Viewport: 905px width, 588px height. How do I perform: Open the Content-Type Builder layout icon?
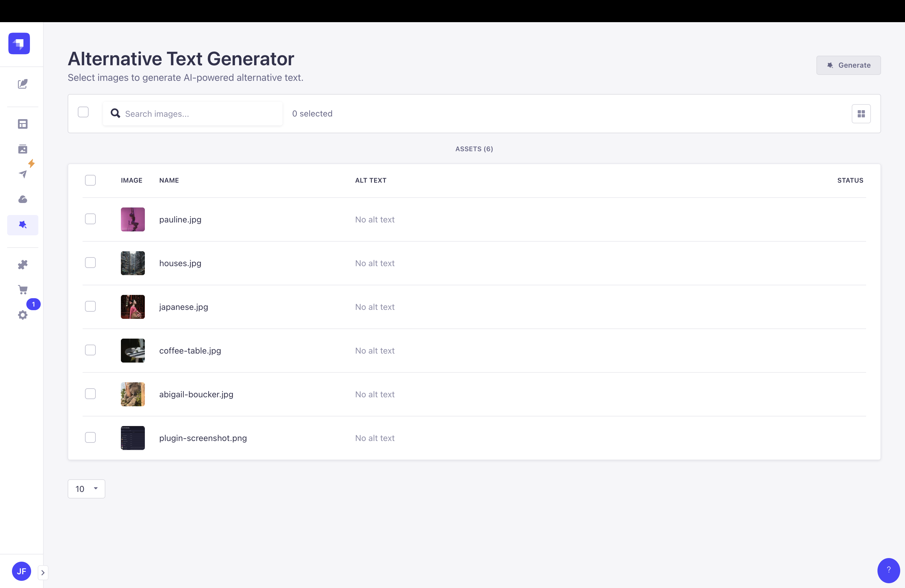[22, 124]
